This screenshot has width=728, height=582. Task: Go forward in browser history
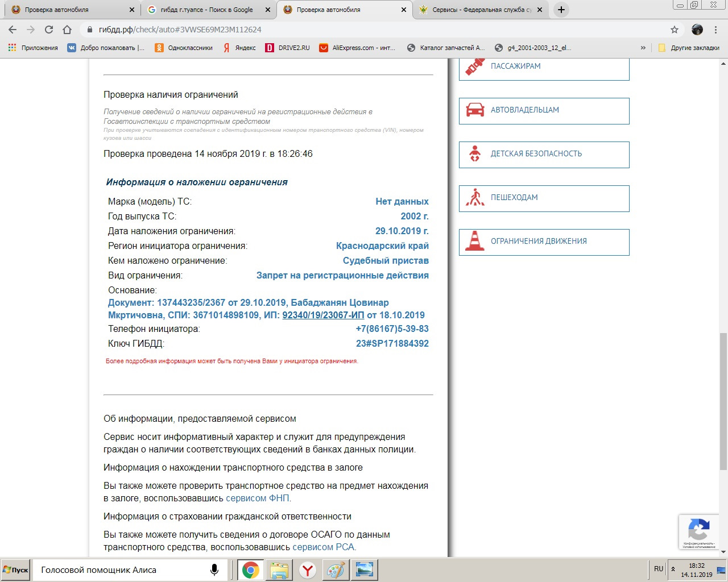pyautogui.click(x=31, y=30)
